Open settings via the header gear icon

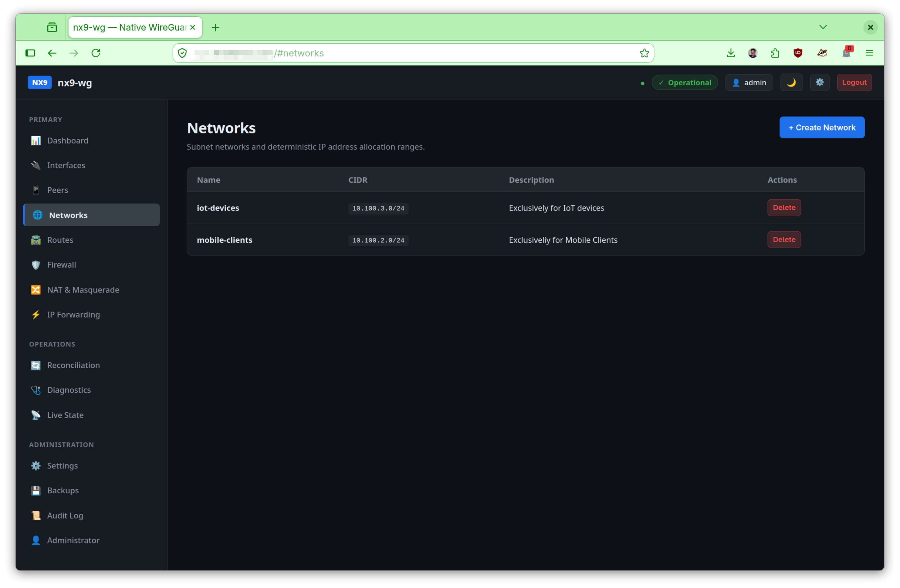coord(820,83)
